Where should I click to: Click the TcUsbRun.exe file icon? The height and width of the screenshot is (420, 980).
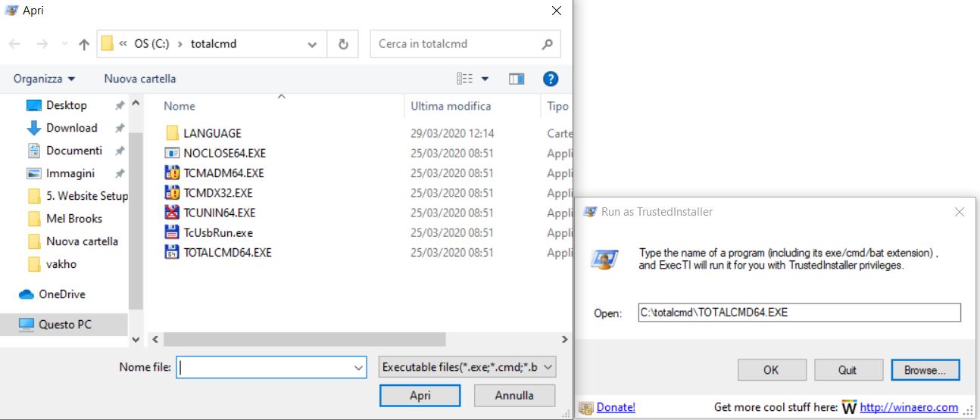(x=172, y=232)
